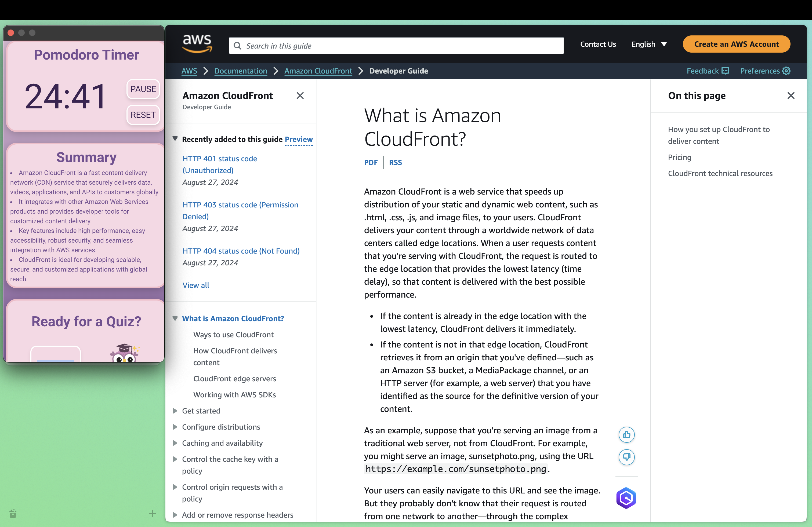The height and width of the screenshot is (527, 812).
Task: Click the Search in this guide field
Action: pos(396,46)
